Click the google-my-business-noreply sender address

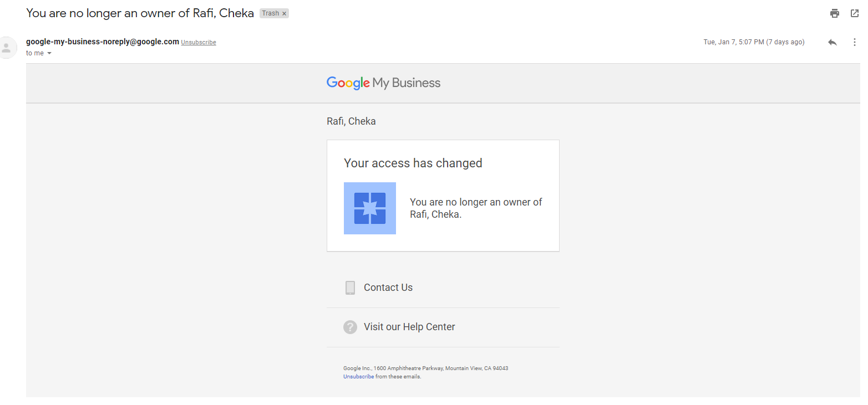pyautogui.click(x=103, y=42)
